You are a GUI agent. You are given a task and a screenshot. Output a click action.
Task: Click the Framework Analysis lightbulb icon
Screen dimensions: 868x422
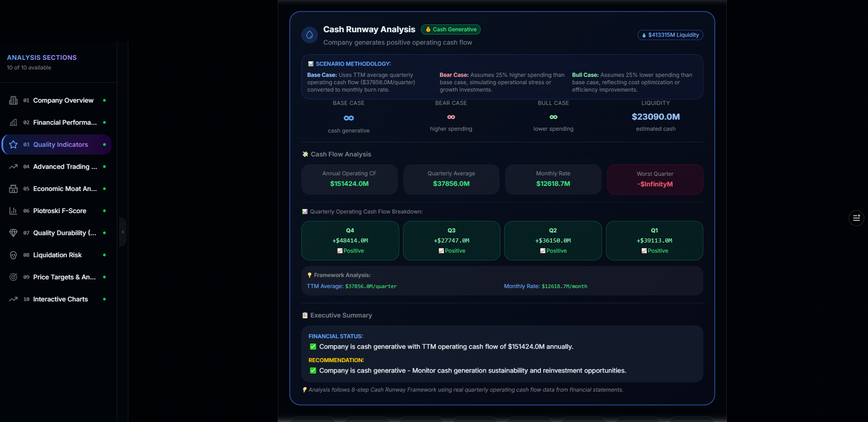click(310, 275)
